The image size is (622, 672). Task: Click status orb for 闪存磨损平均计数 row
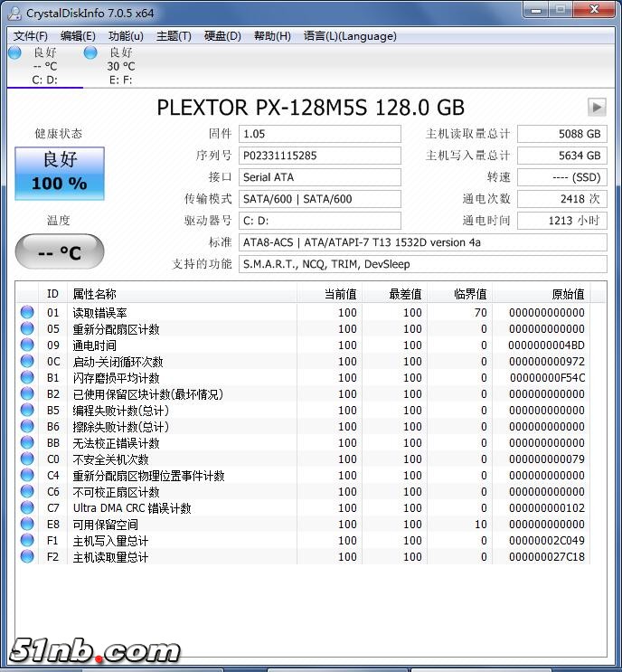click(x=27, y=377)
